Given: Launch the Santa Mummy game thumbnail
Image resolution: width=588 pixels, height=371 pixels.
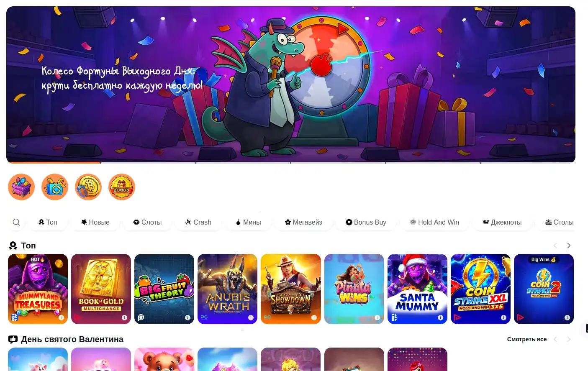Looking at the screenshot, I should [x=417, y=289].
